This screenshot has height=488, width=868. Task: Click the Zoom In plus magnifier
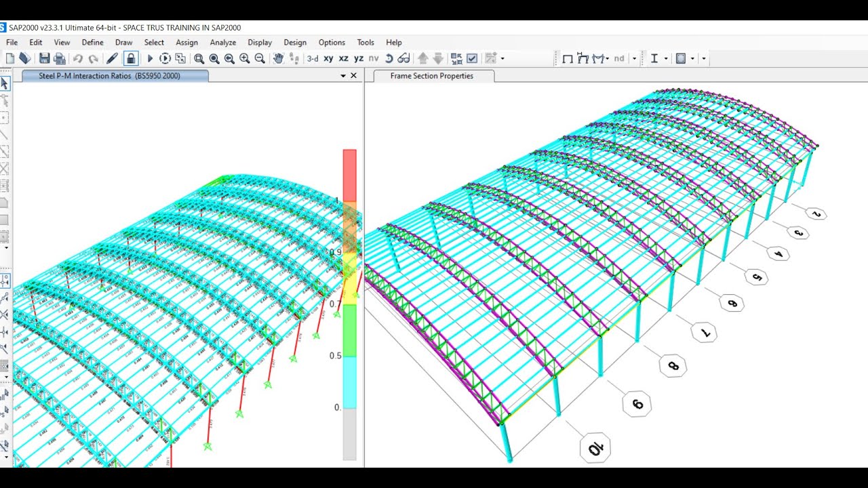[245, 58]
